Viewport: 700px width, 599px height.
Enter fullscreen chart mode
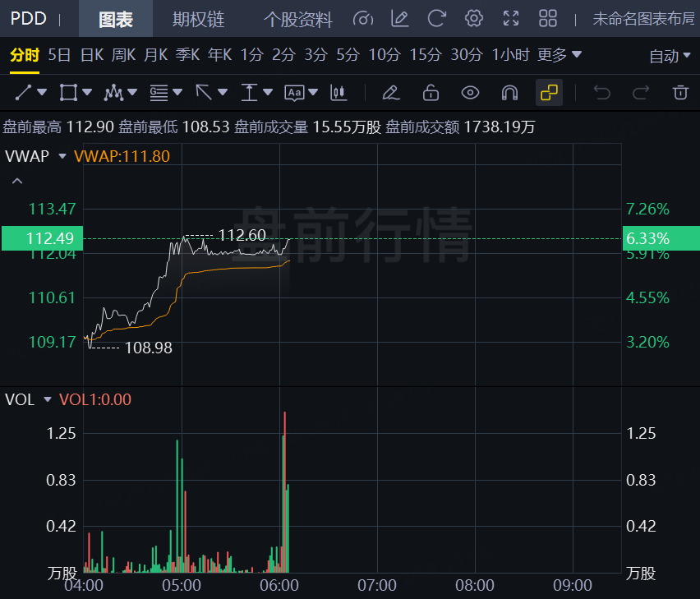tap(511, 19)
